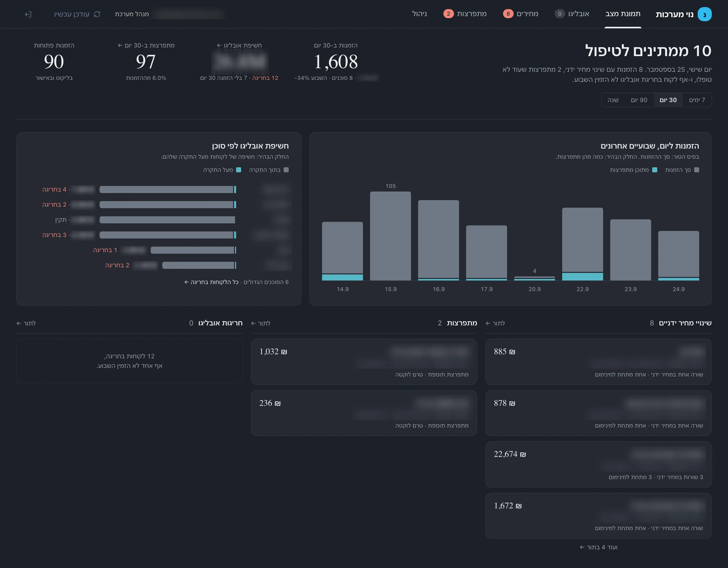This screenshot has width=728, height=568.
Task: Click the 90 open orders figure
Action: (x=54, y=62)
